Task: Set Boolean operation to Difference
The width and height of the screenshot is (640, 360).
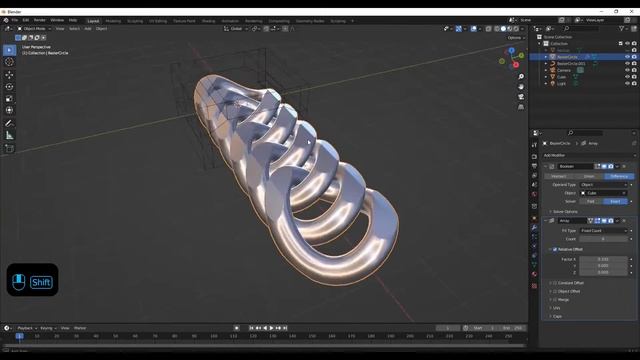Action: (619, 176)
